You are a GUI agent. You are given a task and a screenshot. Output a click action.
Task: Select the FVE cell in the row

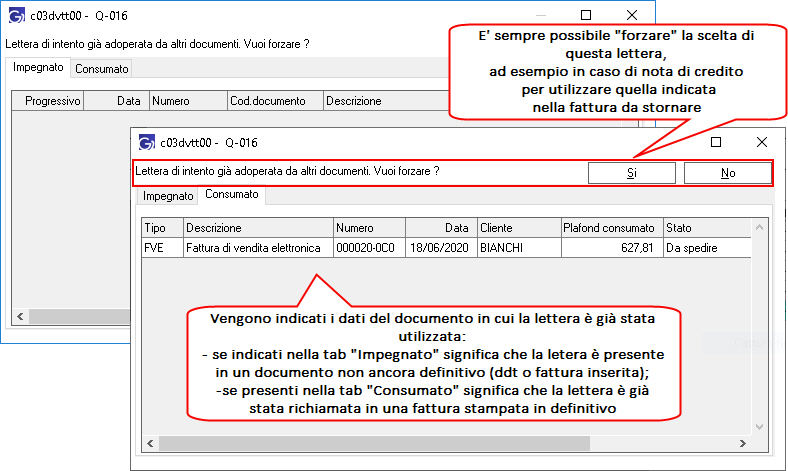pyautogui.click(x=162, y=248)
